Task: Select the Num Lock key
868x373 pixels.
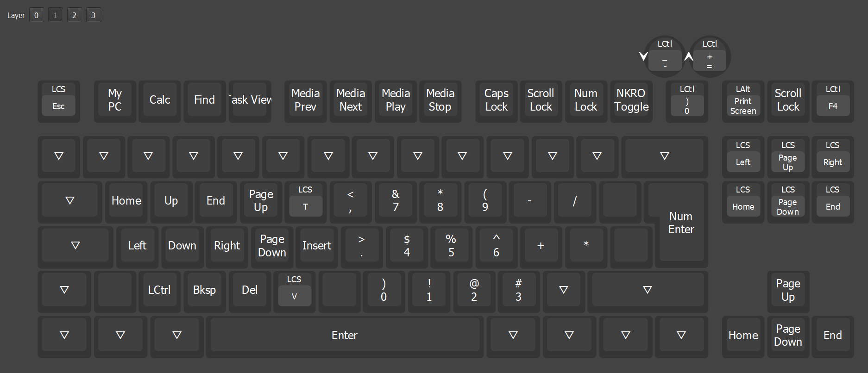Action: (586, 100)
